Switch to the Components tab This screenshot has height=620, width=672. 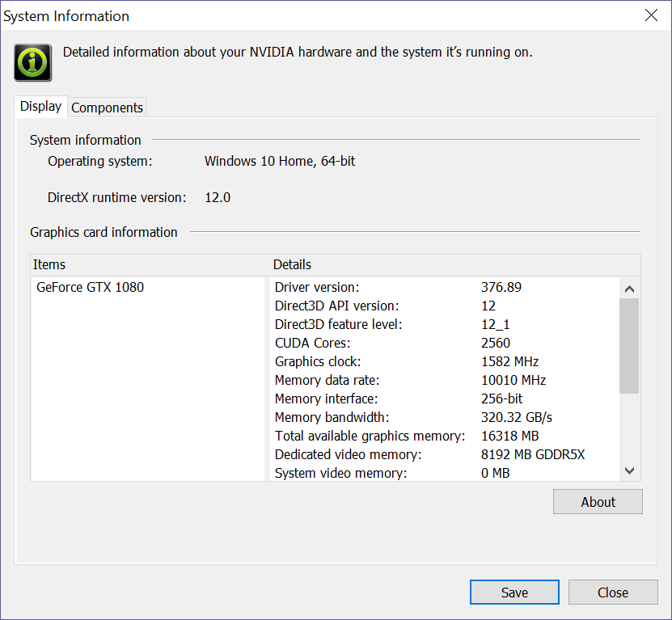pos(107,108)
